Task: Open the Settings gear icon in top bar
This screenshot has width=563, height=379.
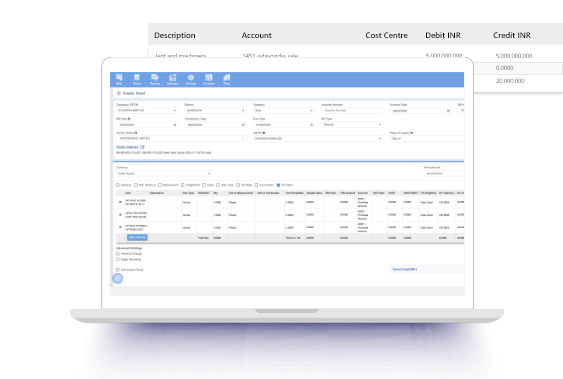Action: point(191,79)
